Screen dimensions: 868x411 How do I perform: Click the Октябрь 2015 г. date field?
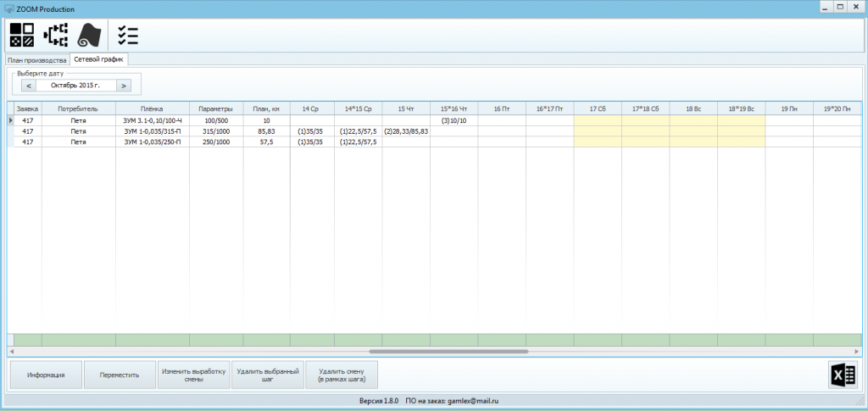(75, 85)
